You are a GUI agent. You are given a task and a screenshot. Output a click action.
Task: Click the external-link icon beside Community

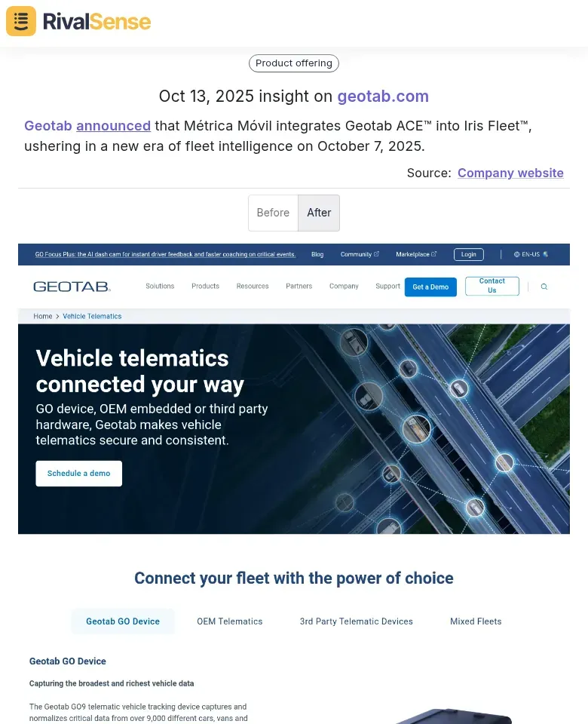coord(378,254)
